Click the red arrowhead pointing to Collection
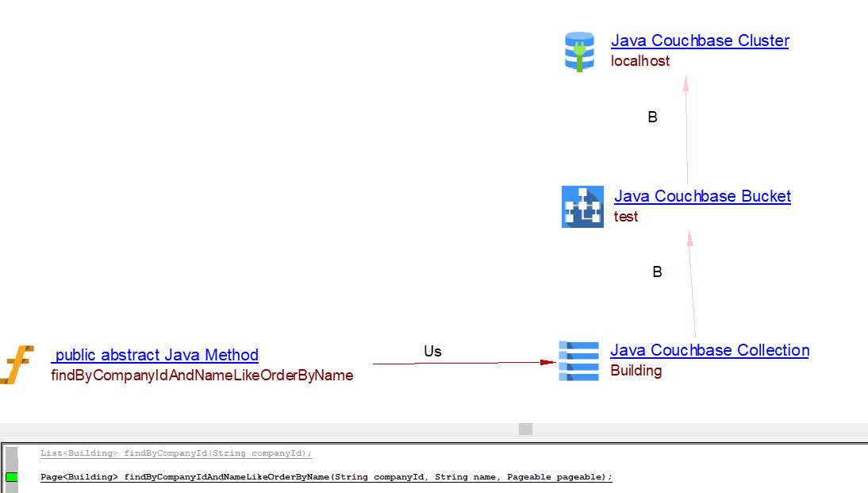The height and width of the screenshot is (493, 868). (x=547, y=362)
